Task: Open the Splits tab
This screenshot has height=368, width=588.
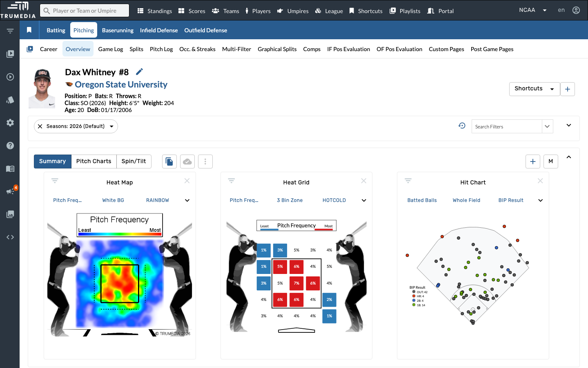Action: pos(136,49)
